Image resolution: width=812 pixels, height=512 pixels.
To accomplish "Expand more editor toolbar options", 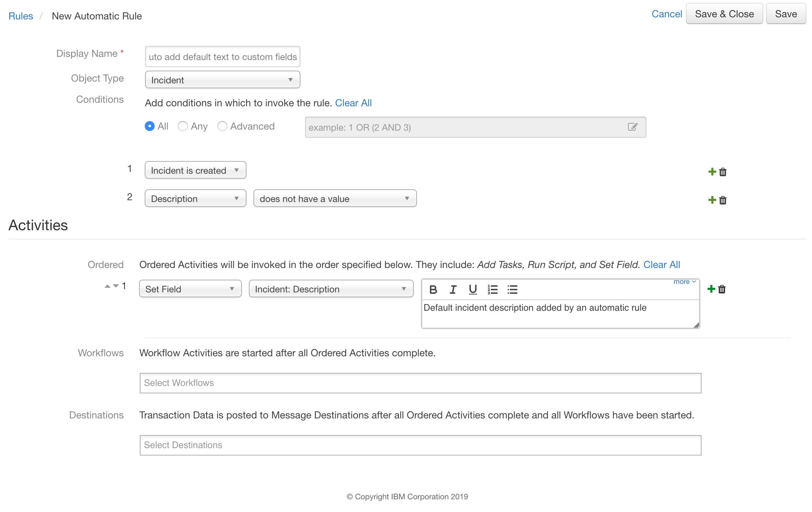I will pyautogui.click(x=685, y=282).
